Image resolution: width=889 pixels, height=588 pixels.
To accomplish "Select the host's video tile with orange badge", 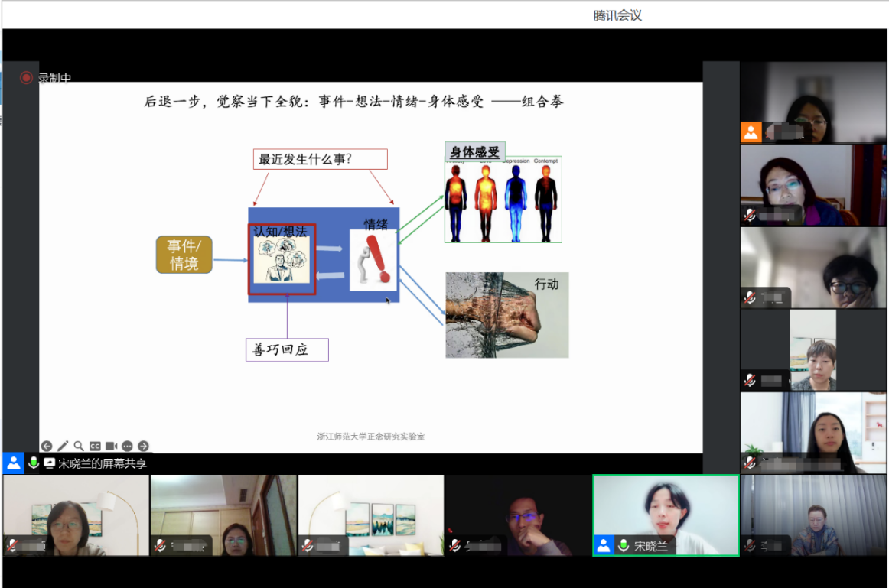I will point(813,102).
